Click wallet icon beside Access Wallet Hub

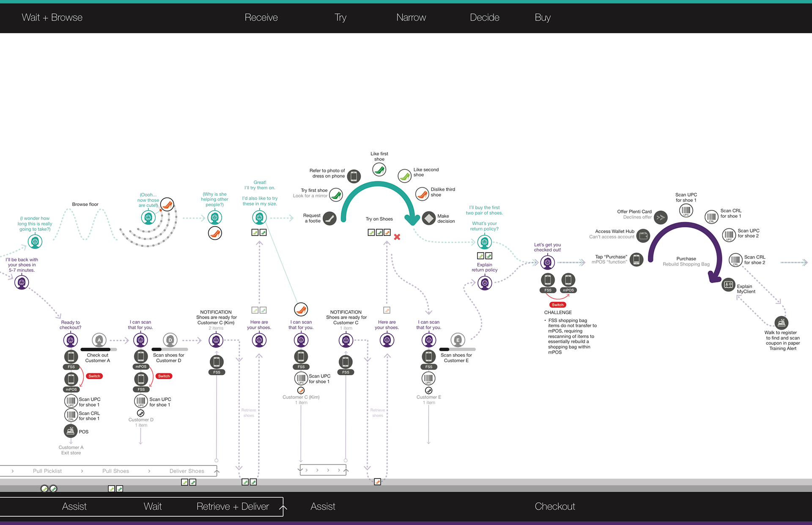tap(643, 235)
